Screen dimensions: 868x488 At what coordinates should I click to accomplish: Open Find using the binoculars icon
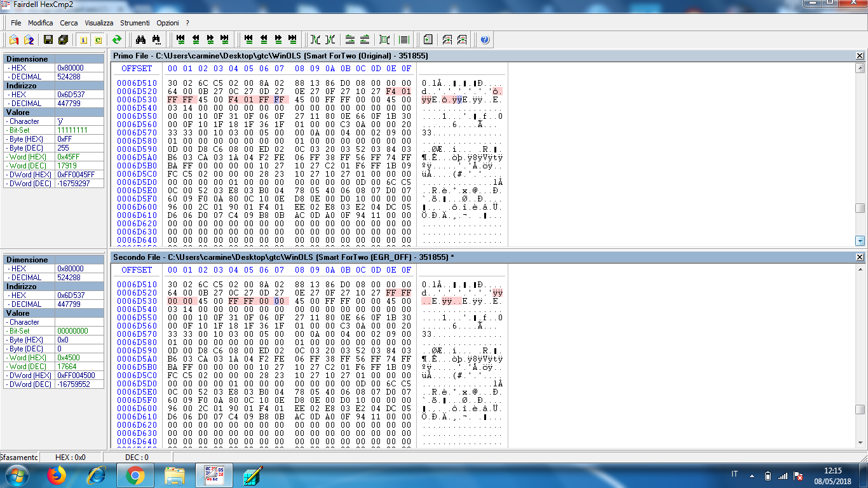click(x=142, y=39)
